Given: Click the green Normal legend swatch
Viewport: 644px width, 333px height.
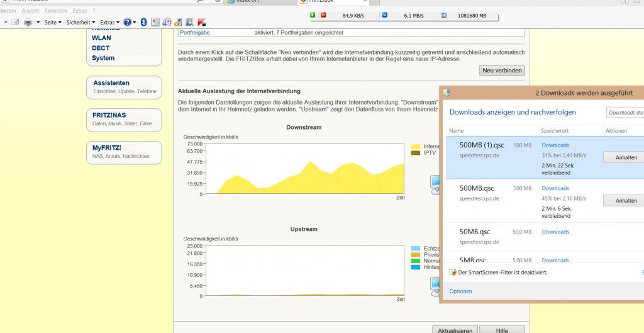Looking at the screenshot, I should pyautogui.click(x=416, y=261).
